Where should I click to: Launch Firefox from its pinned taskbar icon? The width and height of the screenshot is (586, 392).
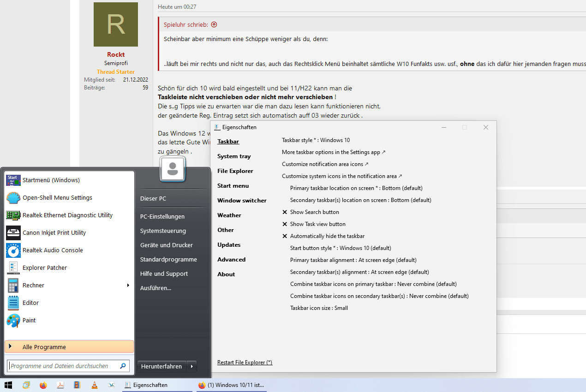click(43, 385)
